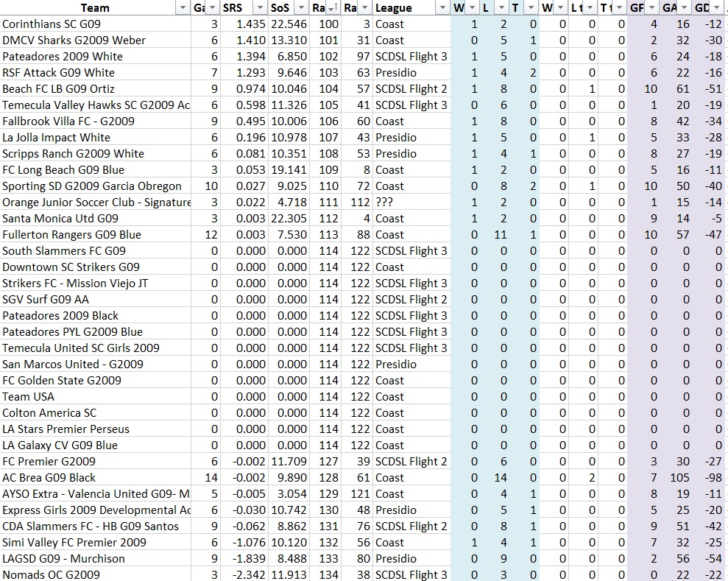Screen dimensions: 728x581
Task: Select the Team USA cell
Action: pos(28,397)
